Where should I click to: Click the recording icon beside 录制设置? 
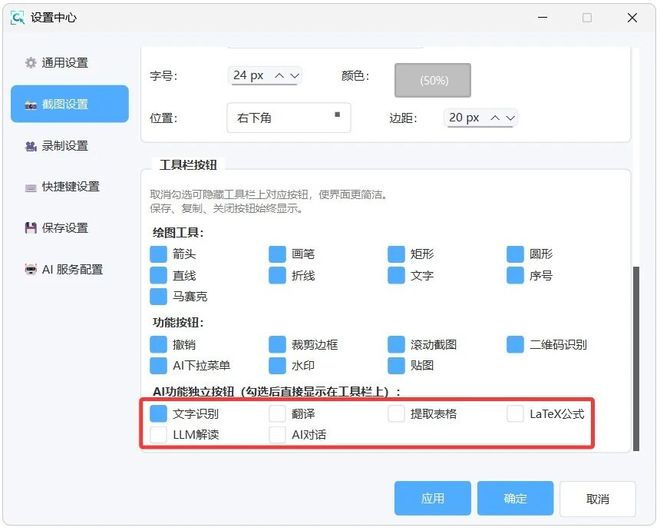(x=31, y=146)
